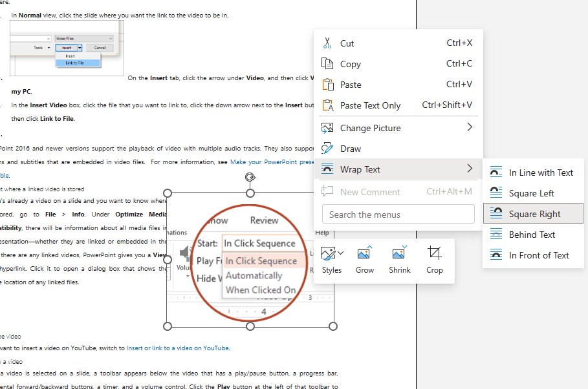
Task: Click the Search the menus field
Action: pos(398,214)
